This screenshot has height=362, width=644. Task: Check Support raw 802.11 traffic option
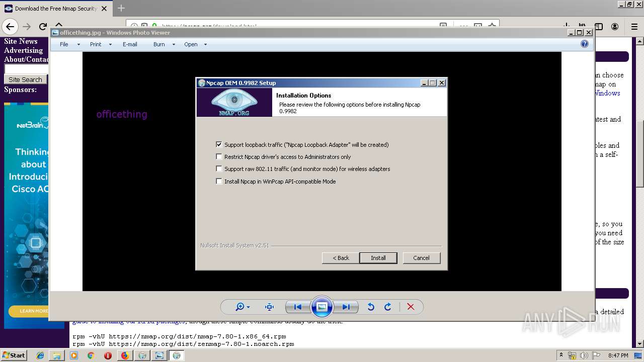click(x=219, y=168)
